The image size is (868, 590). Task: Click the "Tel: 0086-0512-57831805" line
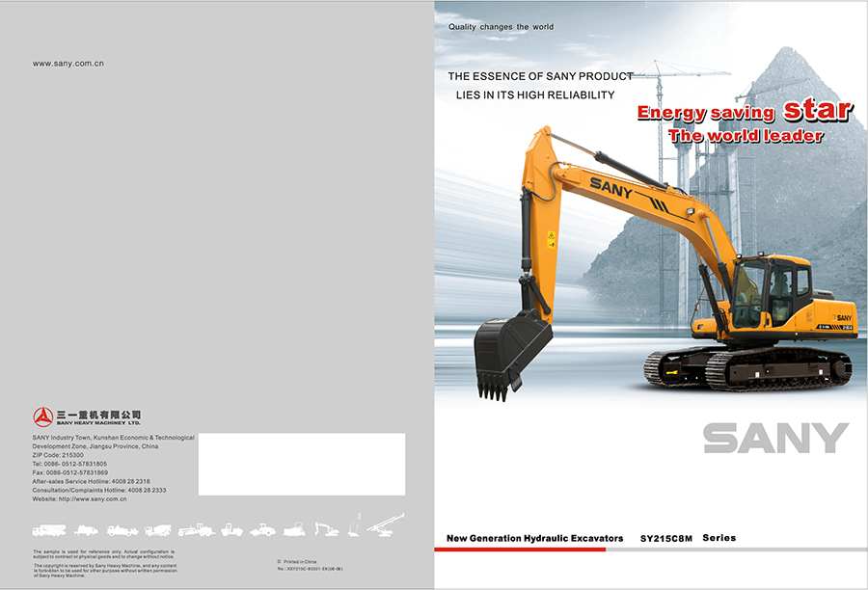pyautogui.click(x=69, y=464)
